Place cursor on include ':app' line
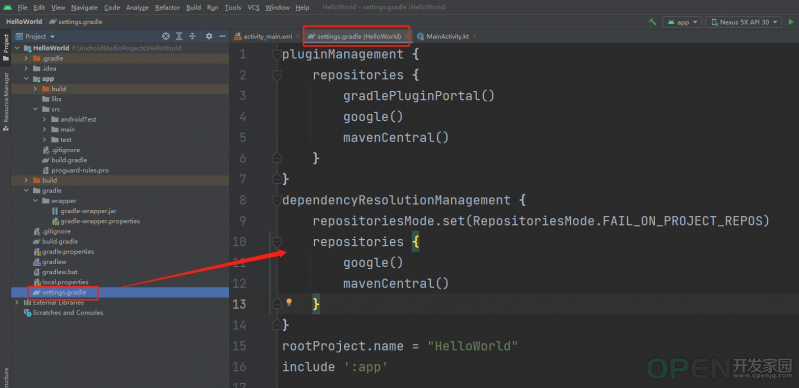799x388 pixels. pos(335,367)
